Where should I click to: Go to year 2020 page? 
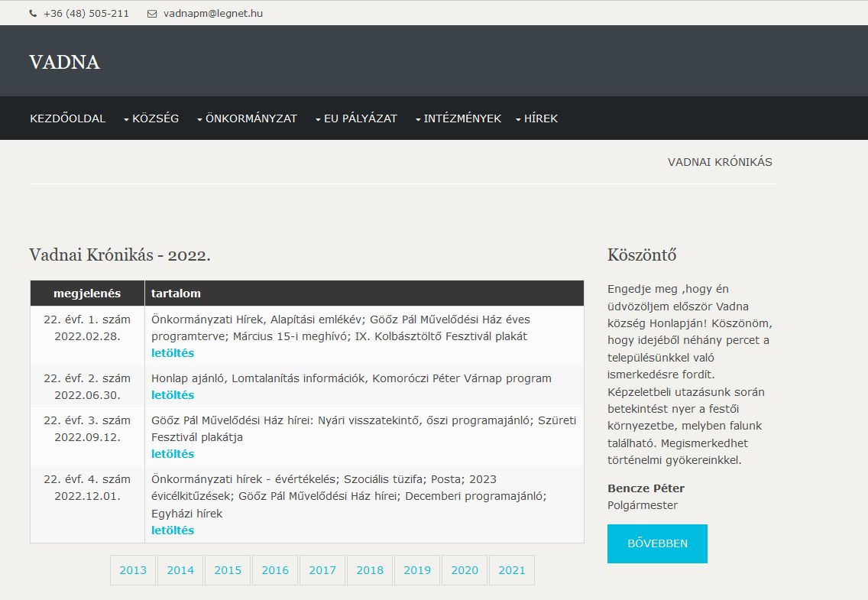tap(465, 570)
